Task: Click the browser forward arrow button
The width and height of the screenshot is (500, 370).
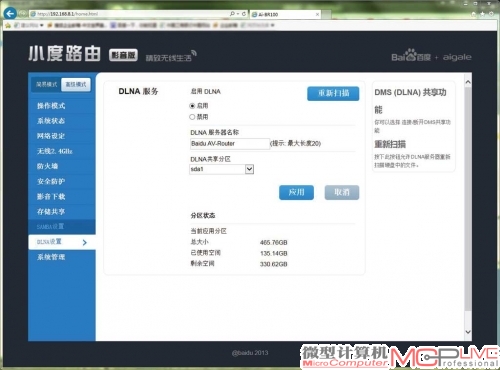Action: coord(23,14)
